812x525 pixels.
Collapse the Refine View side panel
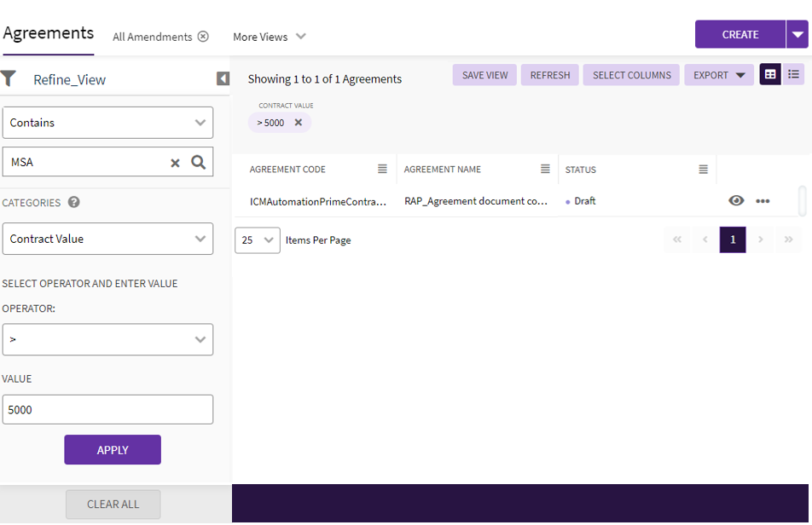[223, 78]
